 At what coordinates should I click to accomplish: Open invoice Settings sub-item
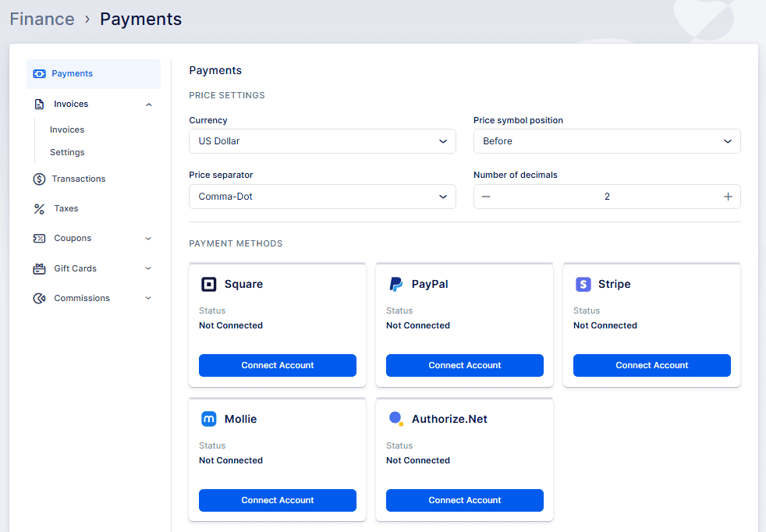click(x=67, y=152)
